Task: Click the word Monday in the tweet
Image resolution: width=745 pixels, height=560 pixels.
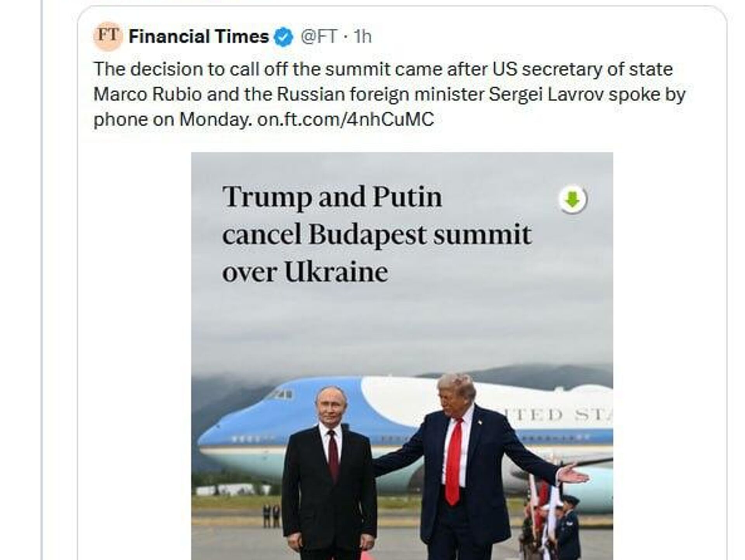Action: pyautogui.click(x=213, y=119)
